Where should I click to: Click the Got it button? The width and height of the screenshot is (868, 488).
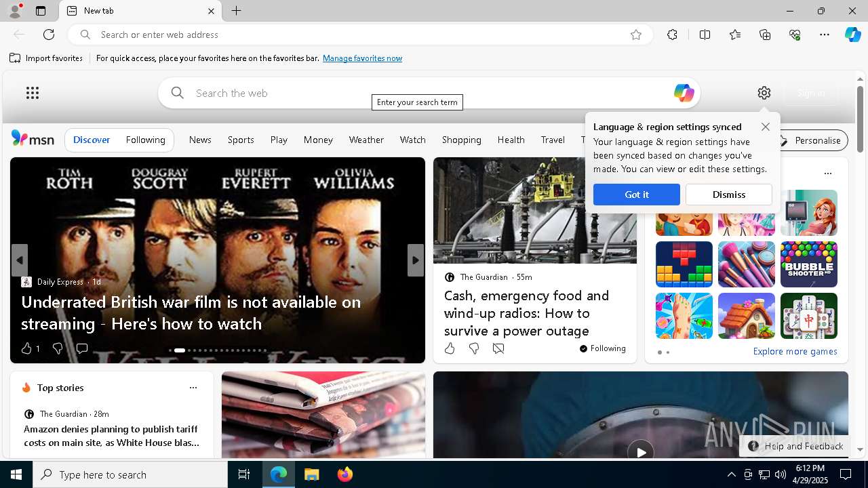click(637, 195)
